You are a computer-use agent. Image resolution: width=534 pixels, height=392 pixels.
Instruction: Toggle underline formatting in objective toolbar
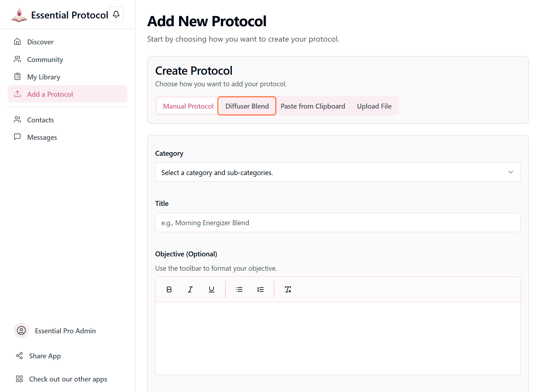(x=212, y=289)
